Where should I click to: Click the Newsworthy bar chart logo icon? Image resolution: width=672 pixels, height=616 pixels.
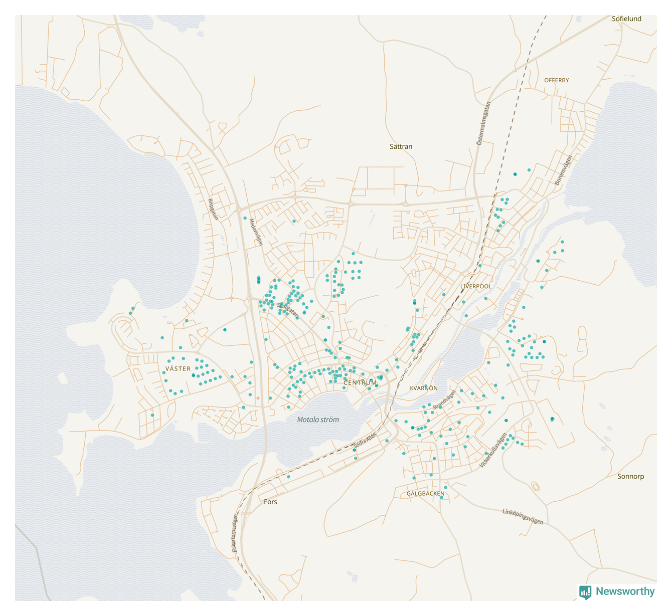(585, 592)
